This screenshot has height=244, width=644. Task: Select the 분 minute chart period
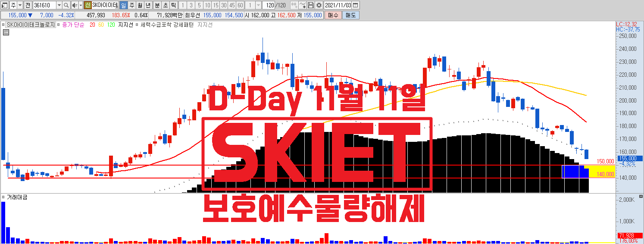156,5
